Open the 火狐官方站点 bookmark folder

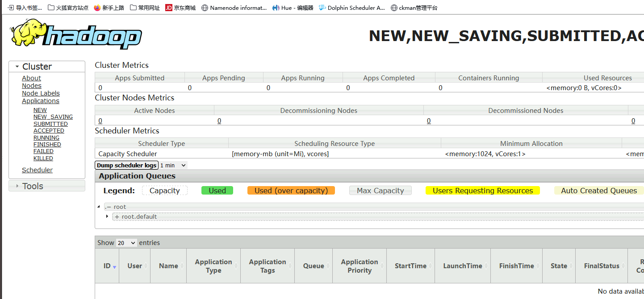coord(68,8)
